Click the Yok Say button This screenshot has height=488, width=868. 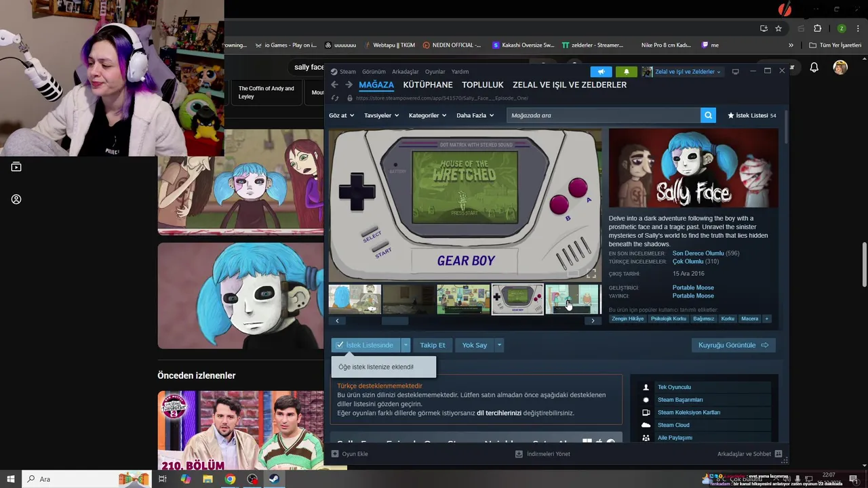(x=475, y=345)
